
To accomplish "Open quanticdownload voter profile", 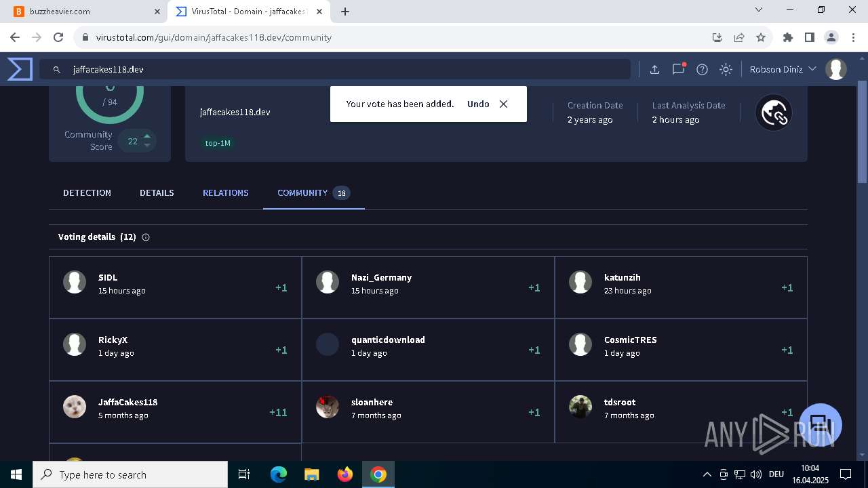I will [388, 340].
